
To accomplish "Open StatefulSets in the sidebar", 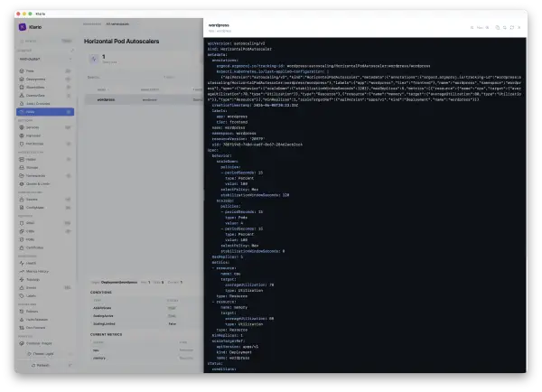I will point(45,87).
